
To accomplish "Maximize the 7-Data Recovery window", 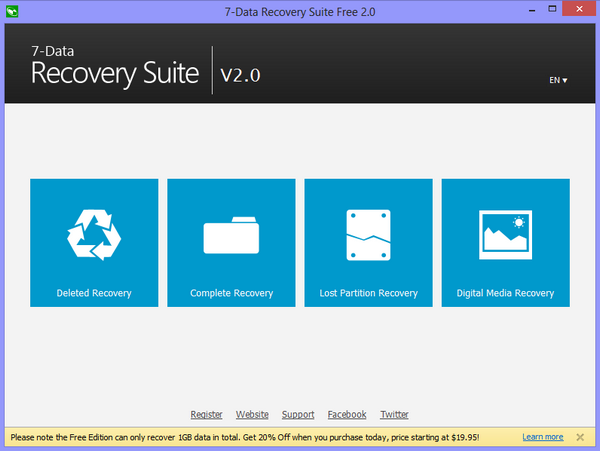I will tap(552, 9).
